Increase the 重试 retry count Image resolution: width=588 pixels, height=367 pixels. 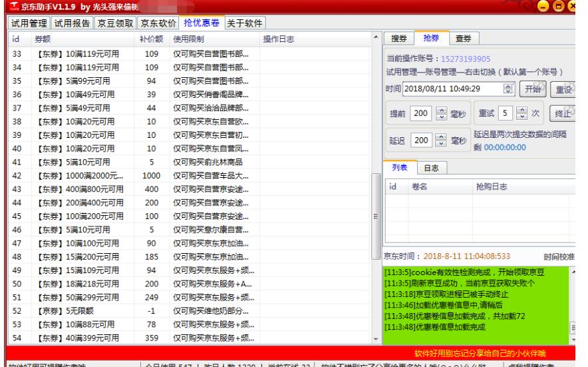tap(521, 110)
